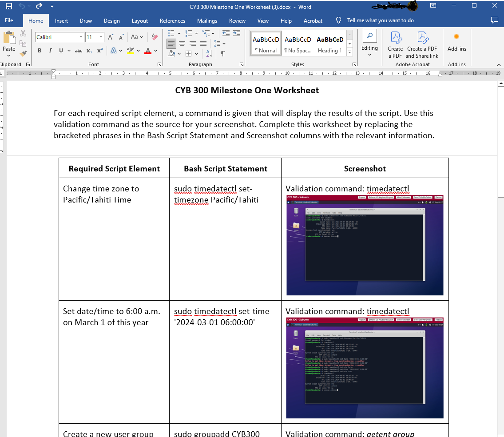This screenshot has width=504, height=437.
Task: Click the Undo arrow icon
Action: point(21,6)
